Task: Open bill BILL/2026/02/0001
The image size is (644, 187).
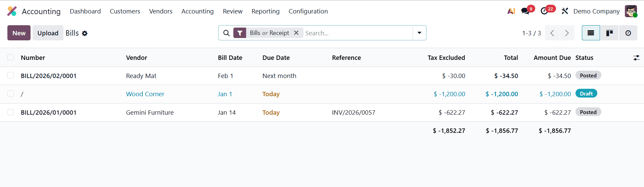Action: [x=49, y=76]
